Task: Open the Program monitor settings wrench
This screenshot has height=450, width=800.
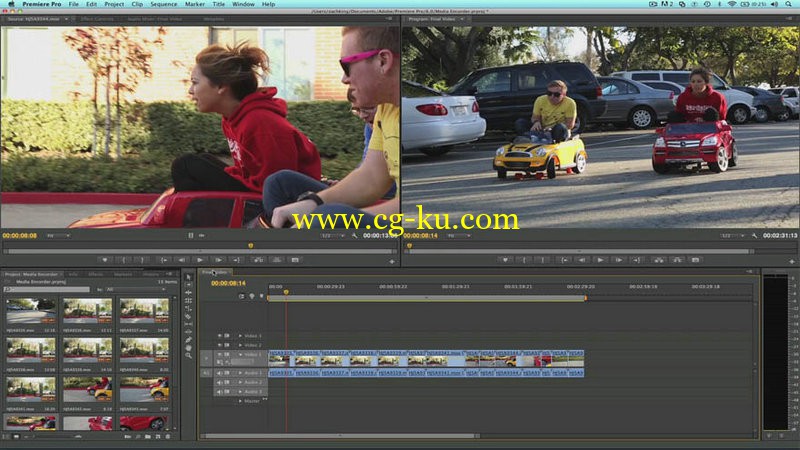Action: (x=755, y=236)
